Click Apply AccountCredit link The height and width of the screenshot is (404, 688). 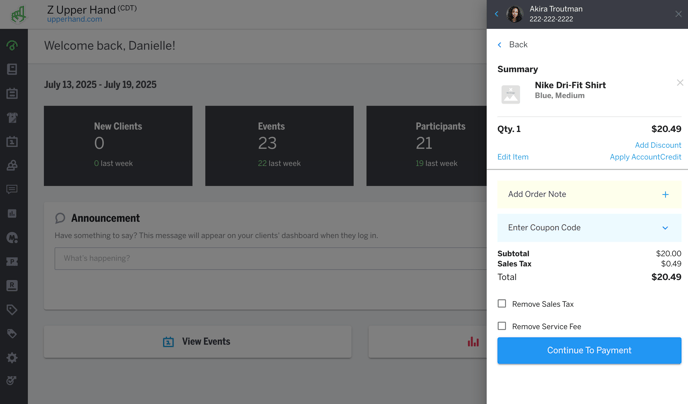click(645, 157)
